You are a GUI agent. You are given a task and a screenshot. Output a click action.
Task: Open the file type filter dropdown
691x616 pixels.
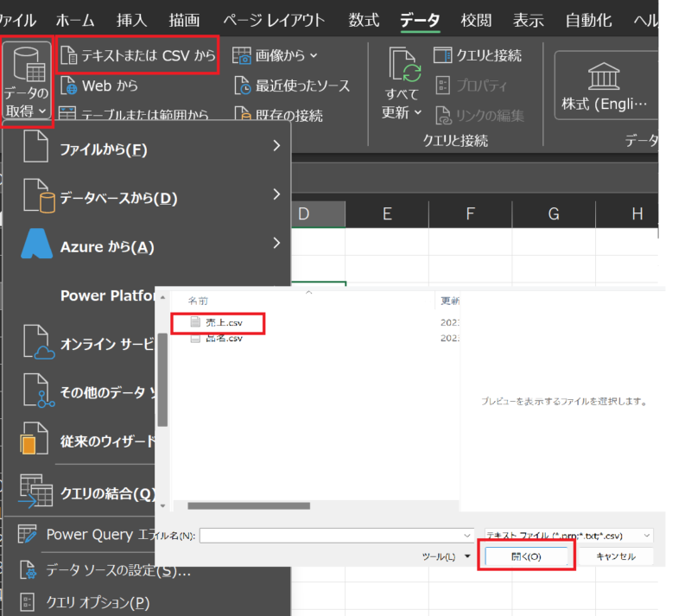(x=568, y=536)
